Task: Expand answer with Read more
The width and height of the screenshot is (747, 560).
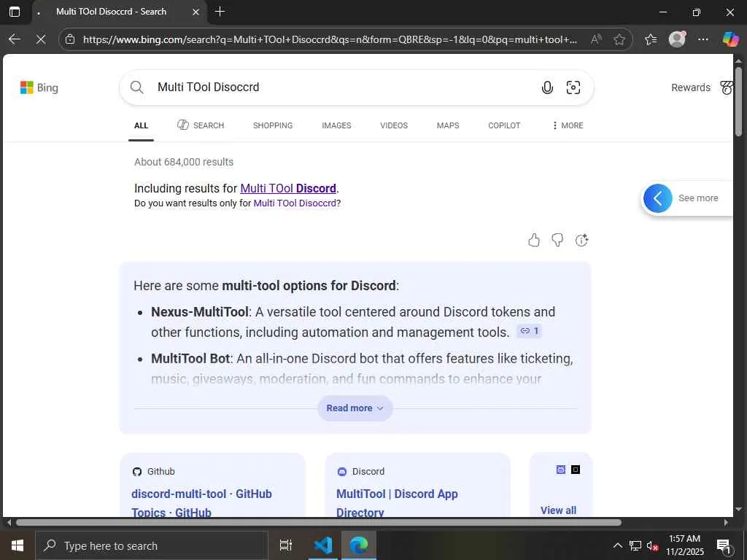Action: click(x=355, y=408)
